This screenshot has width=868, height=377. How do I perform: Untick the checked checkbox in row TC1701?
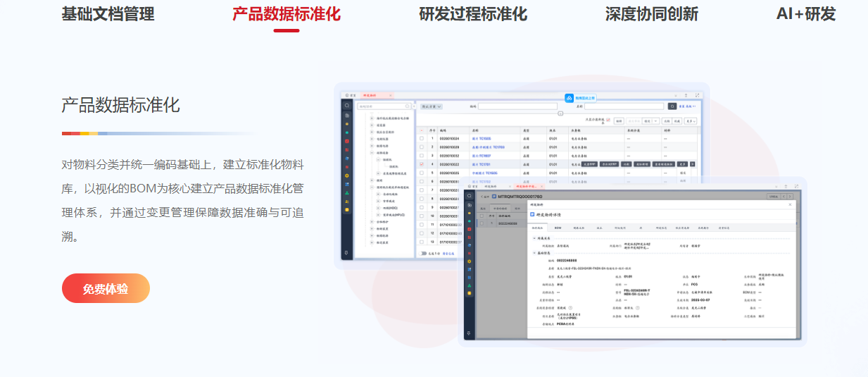point(422,164)
